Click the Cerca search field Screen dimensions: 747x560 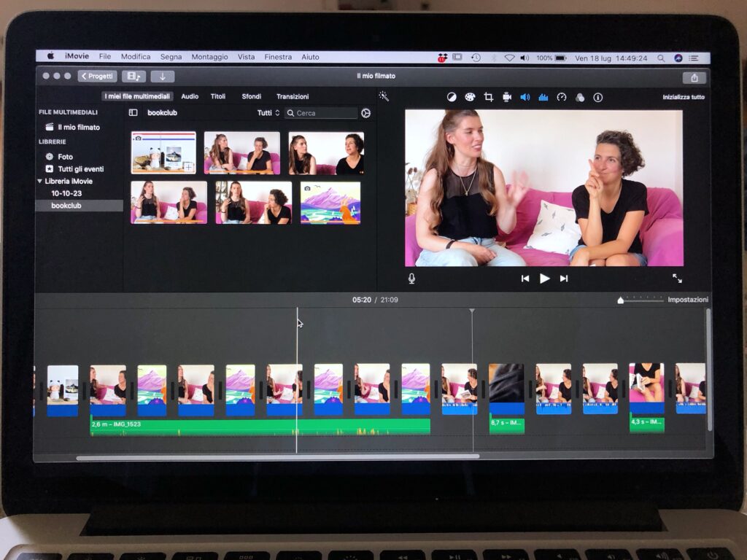coord(321,113)
